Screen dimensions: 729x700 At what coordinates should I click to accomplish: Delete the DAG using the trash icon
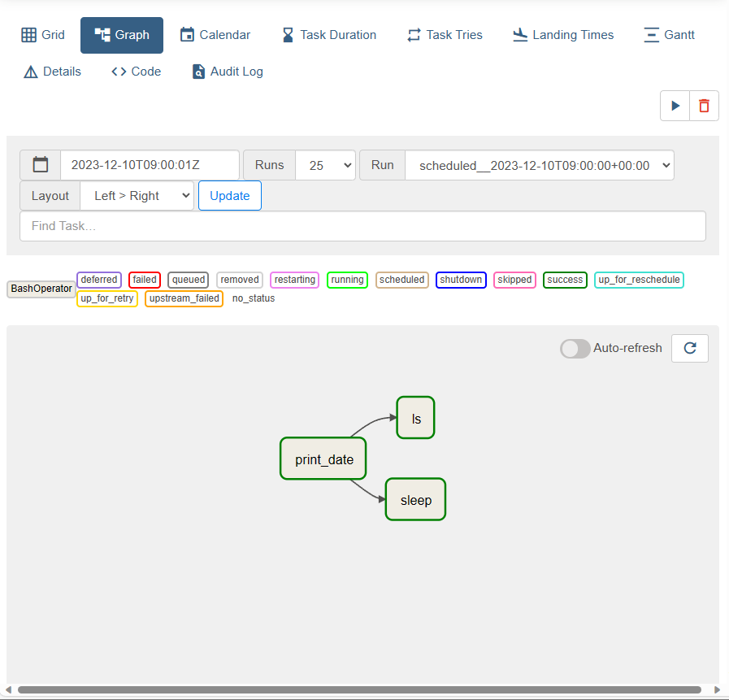[x=705, y=106]
